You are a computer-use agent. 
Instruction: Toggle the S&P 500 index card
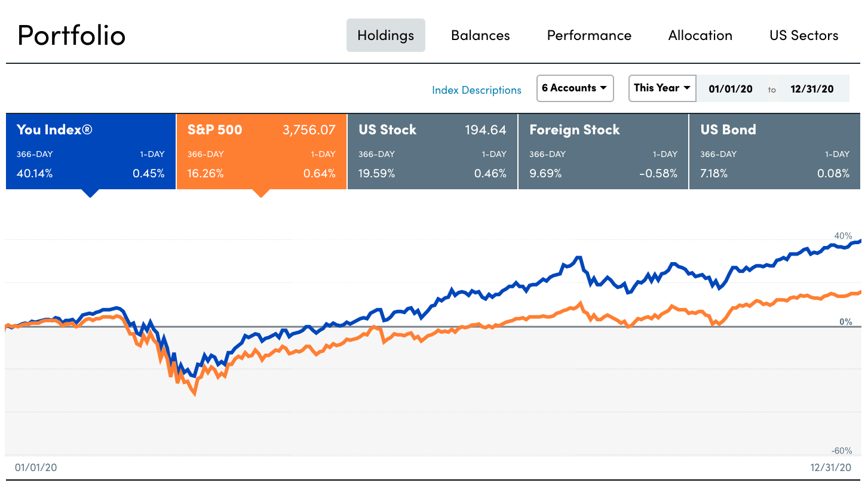point(262,152)
